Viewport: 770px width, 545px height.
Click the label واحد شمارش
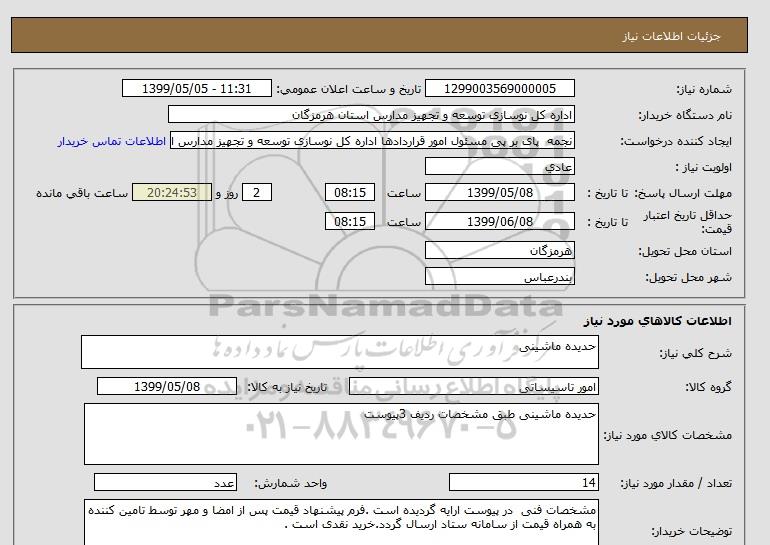(291, 484)
